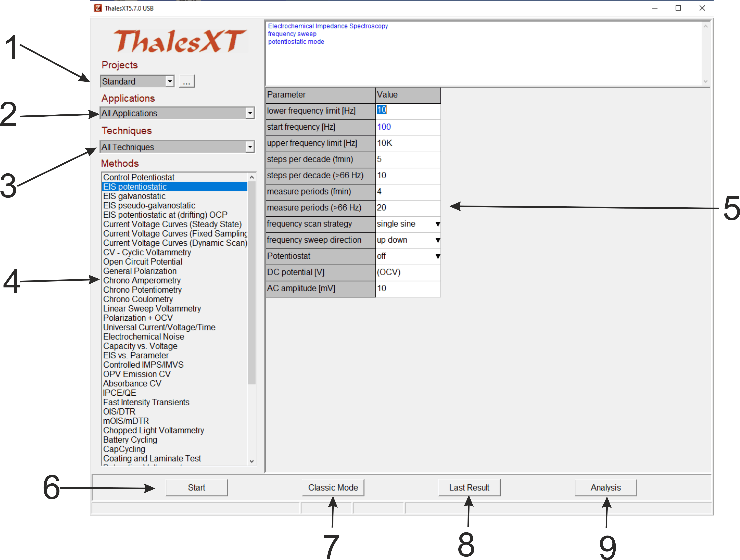Open the Projects dropdown showing Standard
The height and width of the screenshot is (560, 740).
click(x=137, y=81)
